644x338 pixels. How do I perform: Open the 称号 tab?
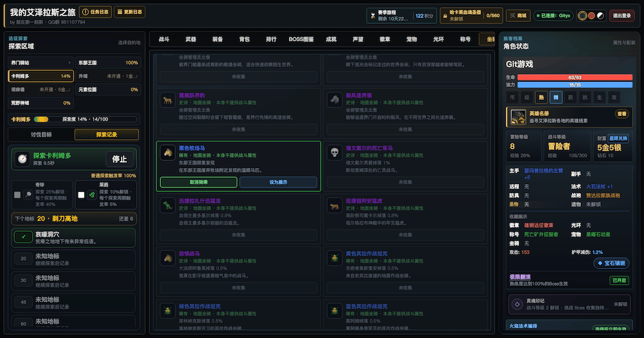[466, 39]
